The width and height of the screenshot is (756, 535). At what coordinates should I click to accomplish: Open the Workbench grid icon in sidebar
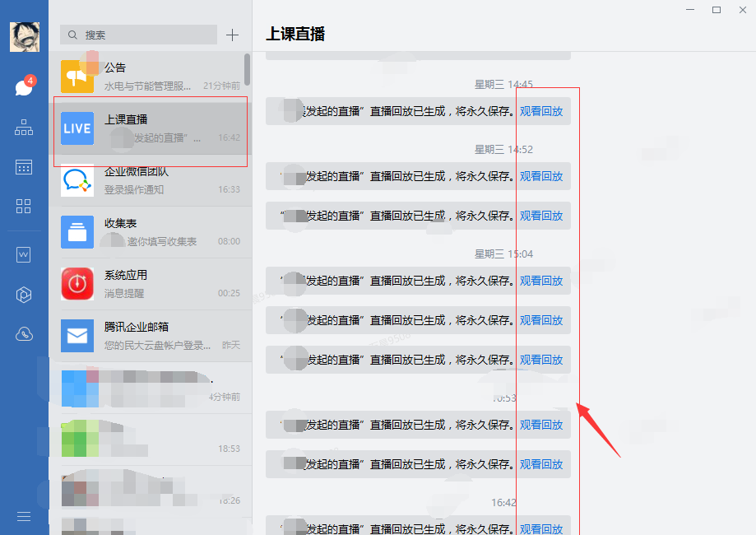23,207
